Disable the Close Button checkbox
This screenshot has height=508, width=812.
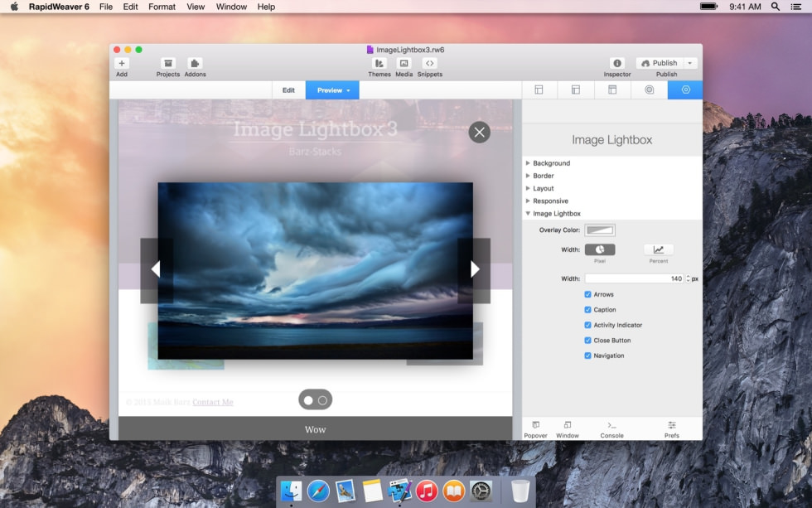coord(587,341)
